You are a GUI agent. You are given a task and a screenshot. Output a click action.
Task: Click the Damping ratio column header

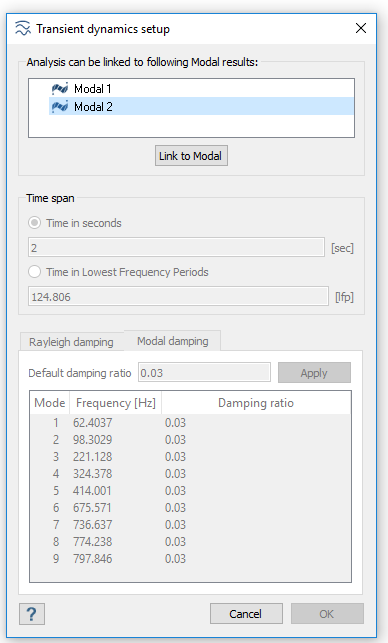[256, 403]
